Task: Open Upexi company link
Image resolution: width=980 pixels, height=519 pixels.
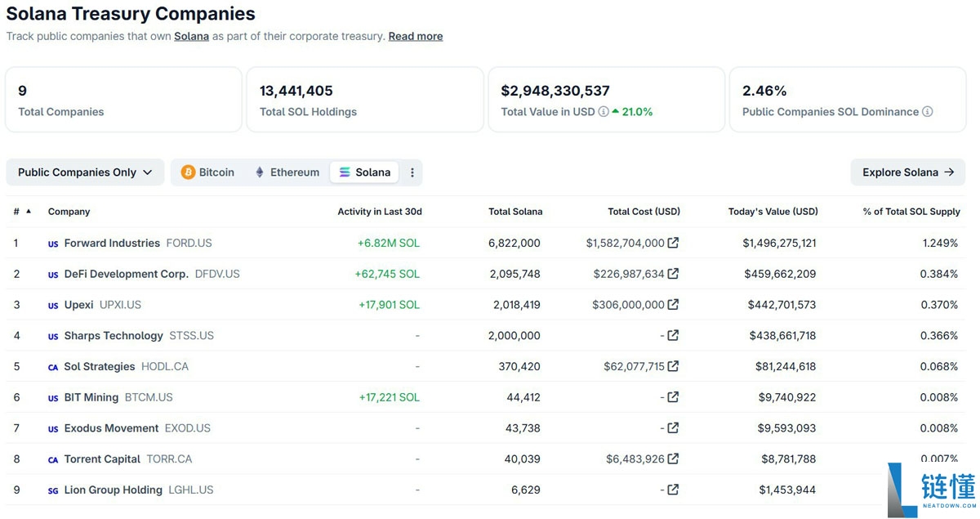Action: click(78, 305)
